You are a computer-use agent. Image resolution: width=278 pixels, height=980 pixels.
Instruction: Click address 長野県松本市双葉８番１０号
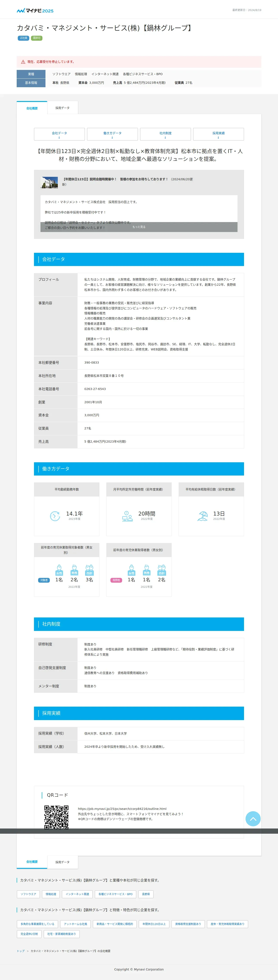104,376
